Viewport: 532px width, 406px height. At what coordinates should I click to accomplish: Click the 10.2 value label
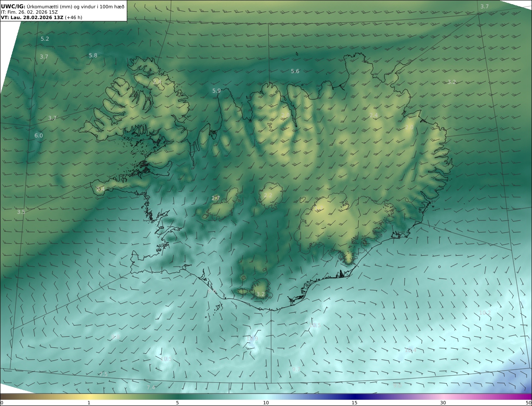485,313
